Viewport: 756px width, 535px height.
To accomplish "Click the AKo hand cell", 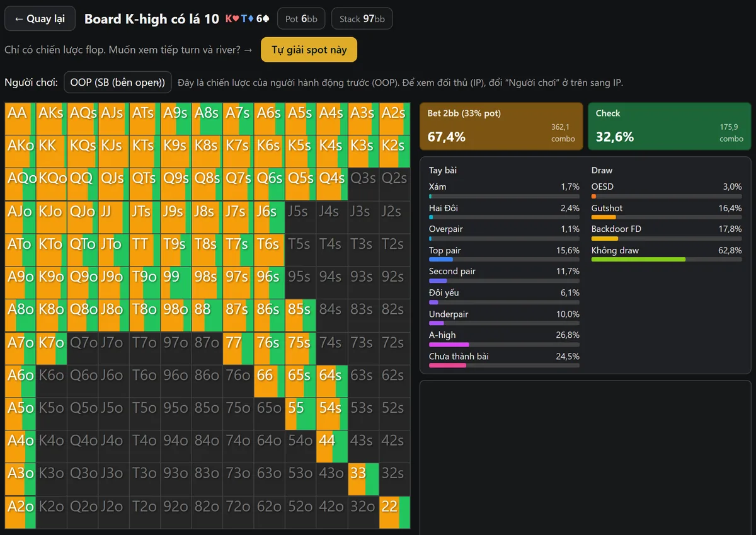I will [x=20, y=152].
